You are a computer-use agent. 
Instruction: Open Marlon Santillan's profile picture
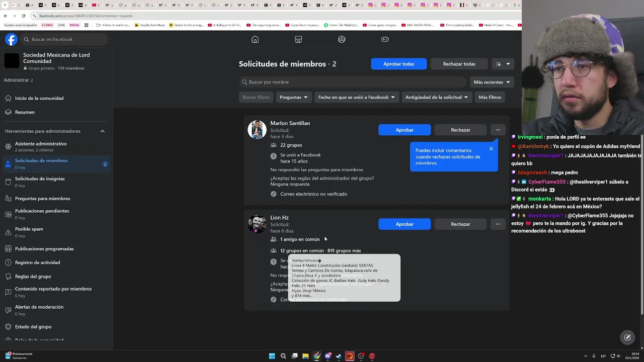point(257,130)
